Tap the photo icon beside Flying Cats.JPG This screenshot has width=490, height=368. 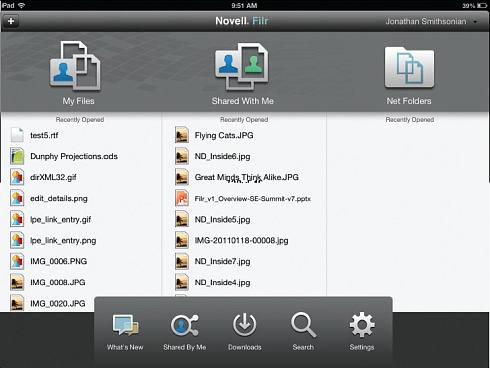182,135
